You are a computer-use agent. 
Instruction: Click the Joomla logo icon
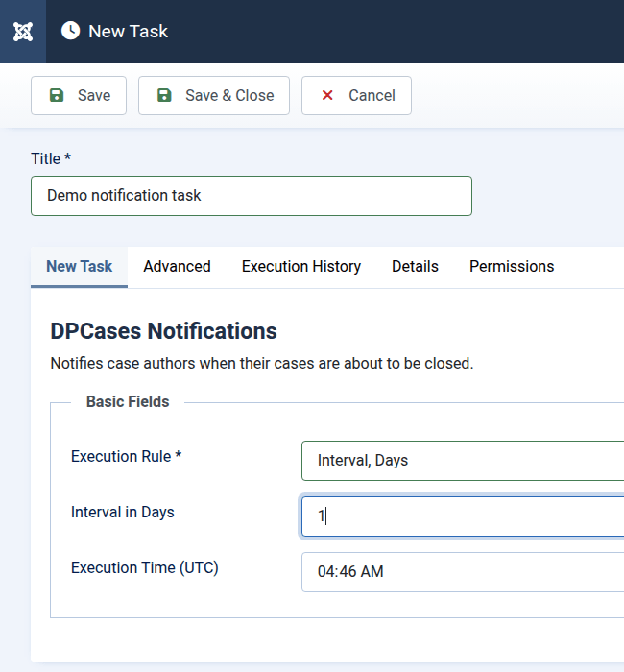pos(23,32)
